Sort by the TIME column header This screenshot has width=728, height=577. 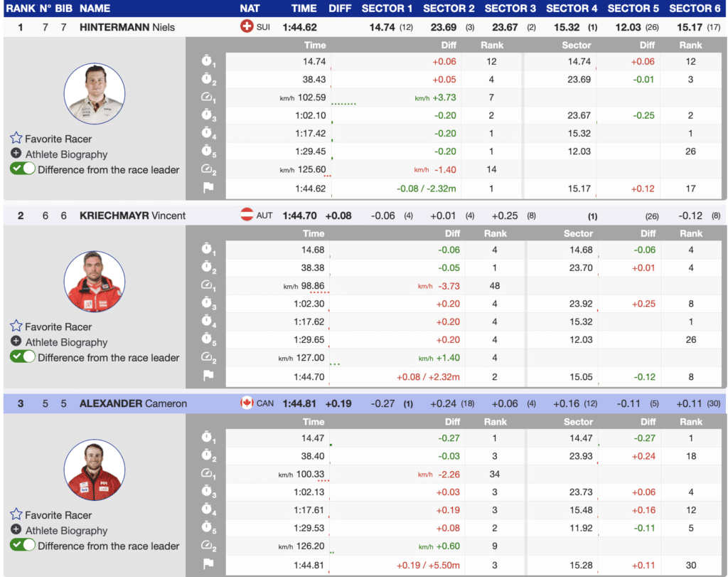(x=304, y=9)
